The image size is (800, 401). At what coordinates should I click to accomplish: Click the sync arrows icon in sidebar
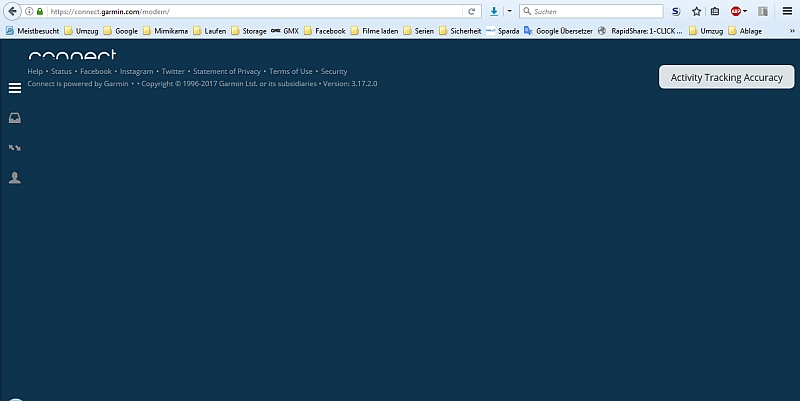(15, 148)
